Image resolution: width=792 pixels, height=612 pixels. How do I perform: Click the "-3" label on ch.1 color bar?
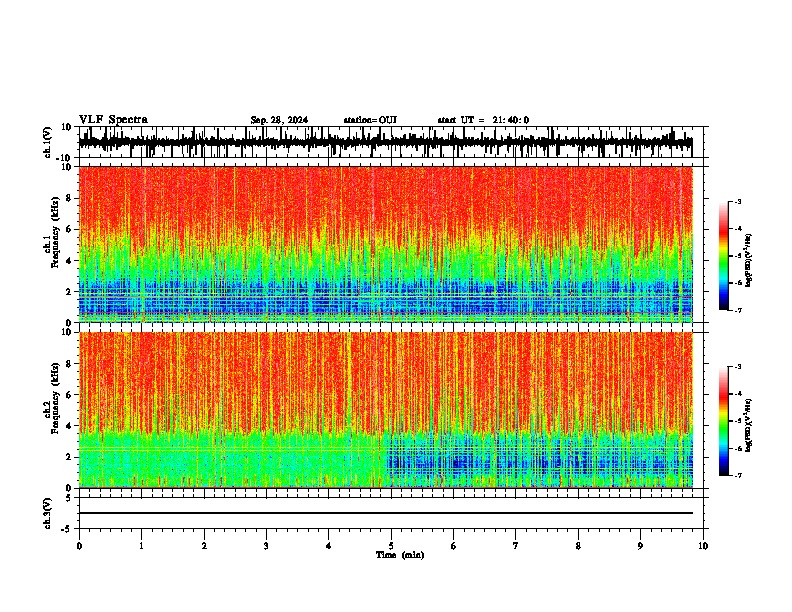click(x=737, y=201)
